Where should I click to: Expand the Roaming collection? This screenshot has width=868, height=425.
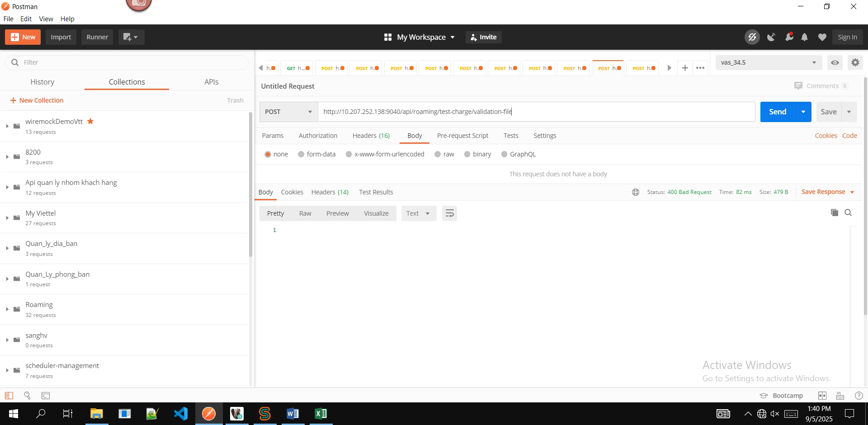click(7, 309)
